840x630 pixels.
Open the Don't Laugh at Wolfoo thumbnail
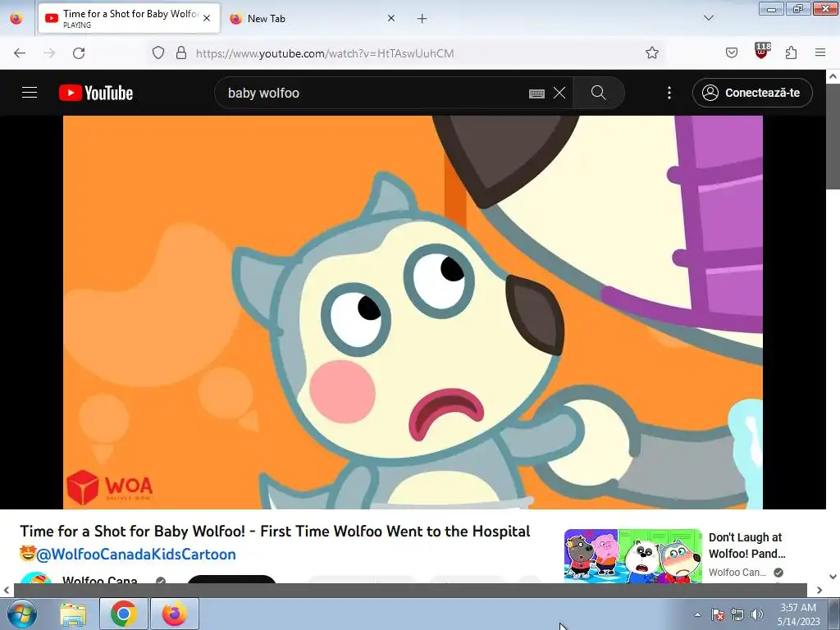(x=632, y=556)
